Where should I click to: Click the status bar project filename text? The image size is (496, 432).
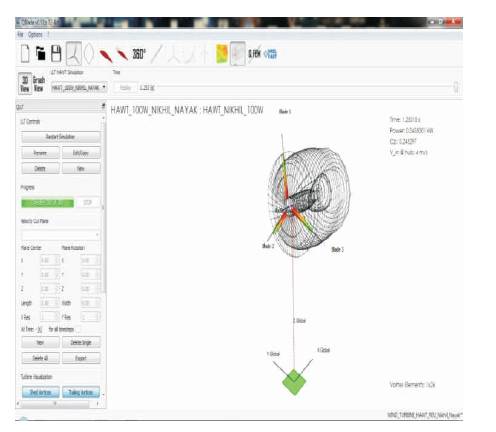(425, 415)
